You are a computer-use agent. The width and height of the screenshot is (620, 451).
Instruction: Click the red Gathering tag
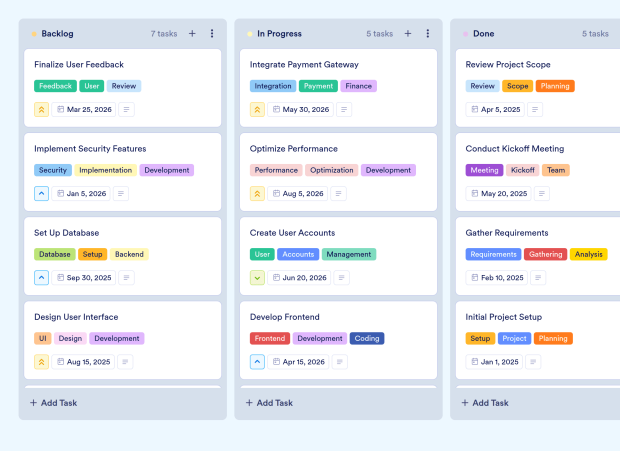546,255
